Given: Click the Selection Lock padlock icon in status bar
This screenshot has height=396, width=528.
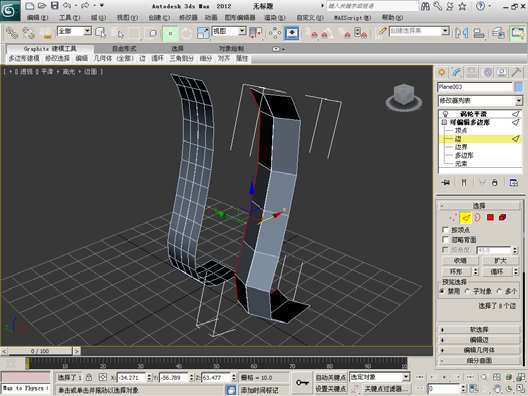Looking at the screenshot, I should tap(89, 377).
